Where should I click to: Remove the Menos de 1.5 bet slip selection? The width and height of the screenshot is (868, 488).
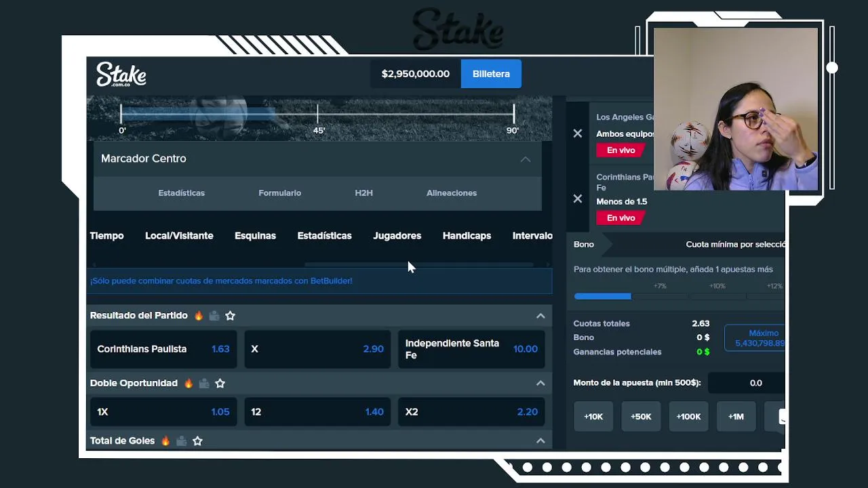[x=578, y=199]
